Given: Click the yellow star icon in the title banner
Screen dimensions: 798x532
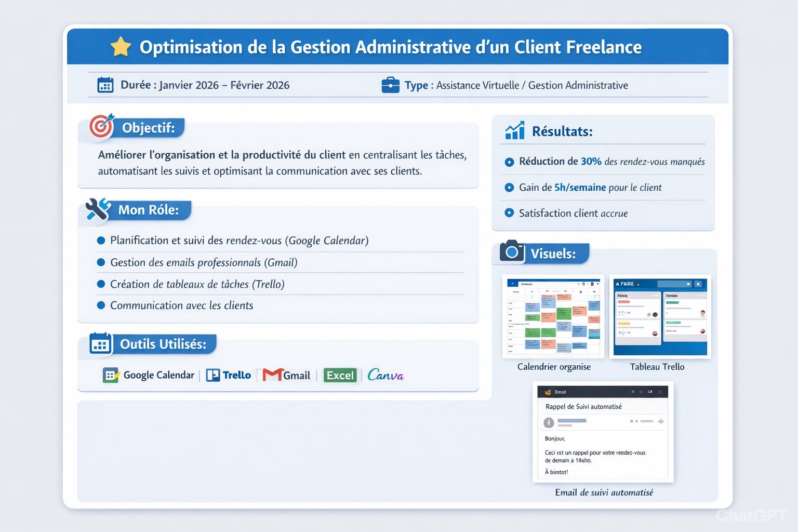Looking at the screenshot, I should 121,47.
